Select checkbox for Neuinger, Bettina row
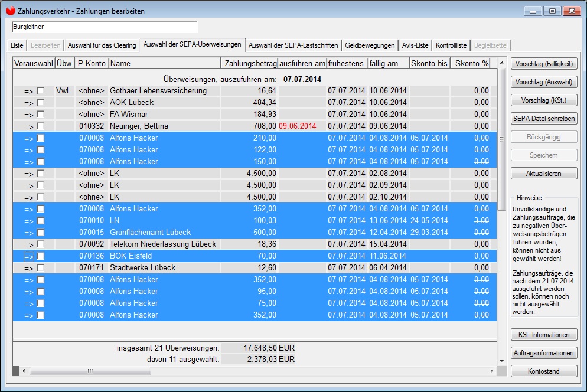The image size is (587, 392). tap(40, 126)
